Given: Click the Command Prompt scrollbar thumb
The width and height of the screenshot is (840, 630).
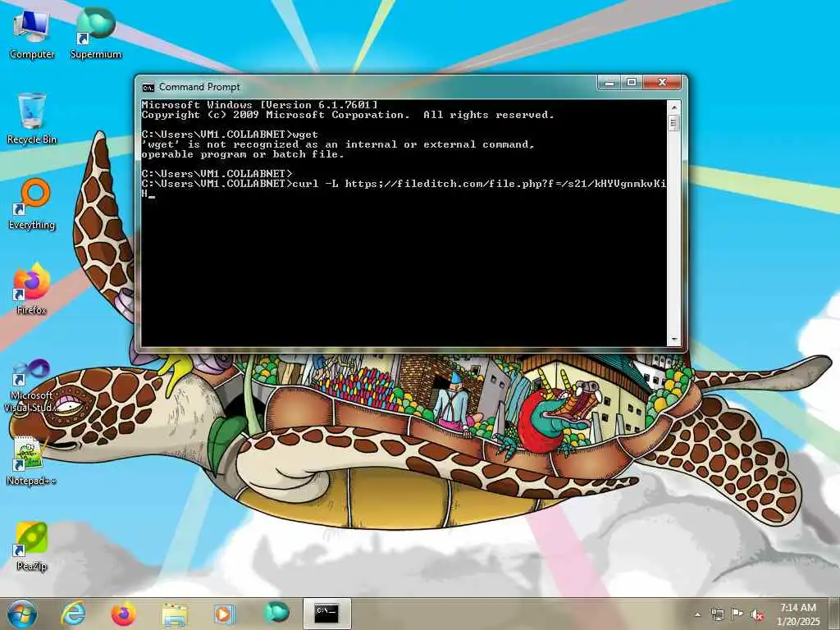Looking at the screenshot, I should coord(674,123).
